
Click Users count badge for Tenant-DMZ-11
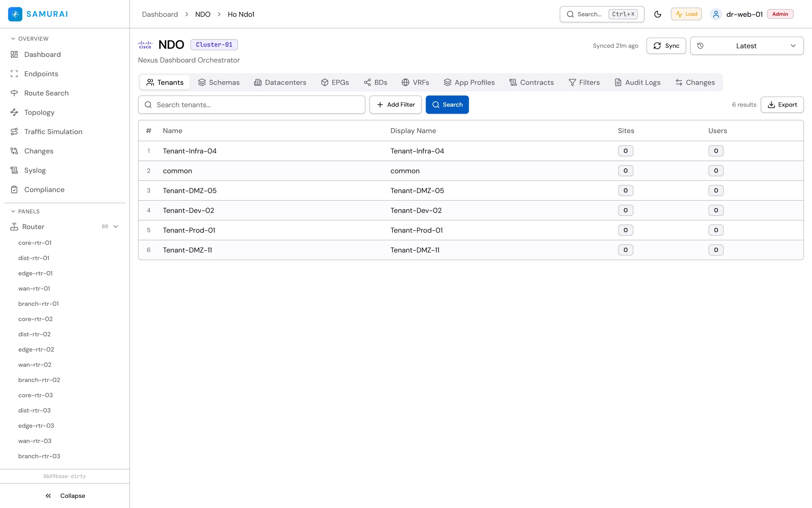[716, 250]
